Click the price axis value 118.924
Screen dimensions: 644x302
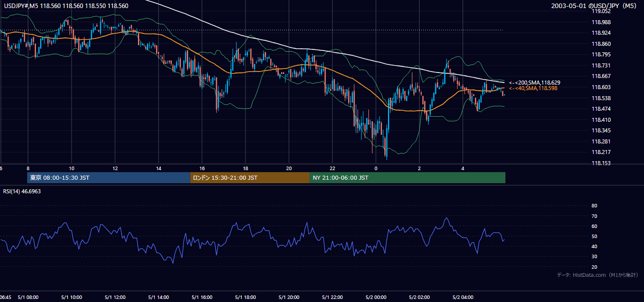pyautogui.click(x=601, y=33)
